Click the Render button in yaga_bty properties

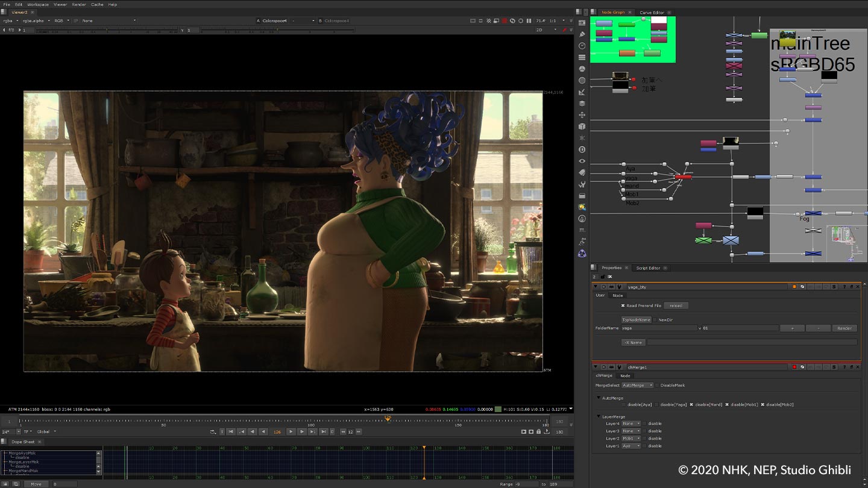[844, 328]
